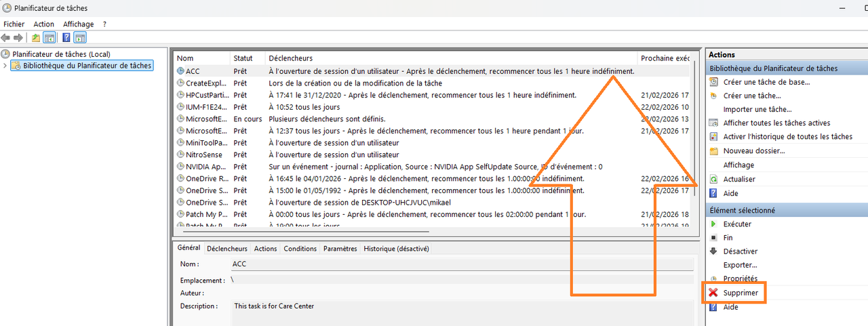Switch to the Déclencheurs tab
This screenshot has height=326, width=868.
click(x=227, y=249)
